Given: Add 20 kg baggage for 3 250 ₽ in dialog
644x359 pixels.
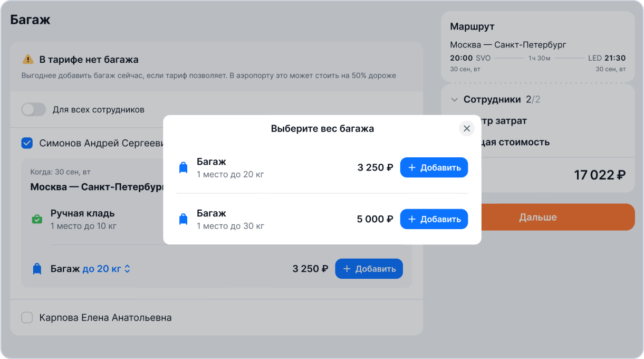Looking at the screenshot, I should pos(434,168).
